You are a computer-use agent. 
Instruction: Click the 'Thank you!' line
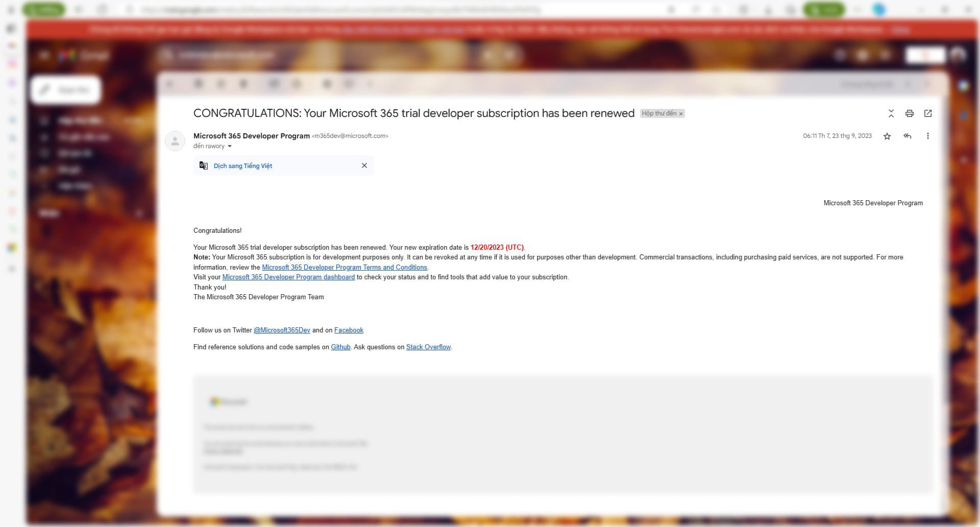210,287
